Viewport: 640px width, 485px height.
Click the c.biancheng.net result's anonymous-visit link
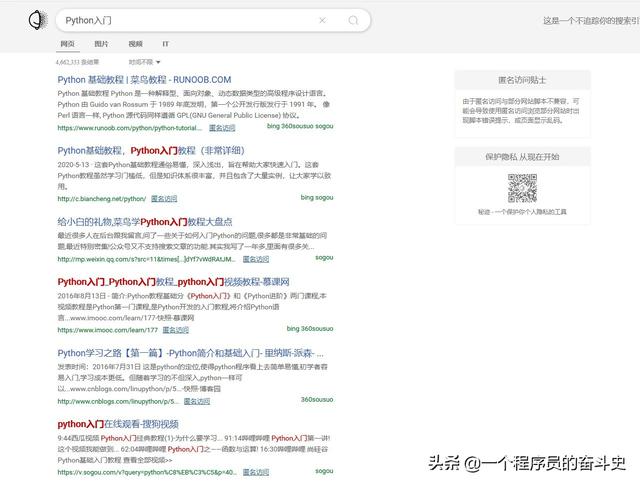[164, 199]
